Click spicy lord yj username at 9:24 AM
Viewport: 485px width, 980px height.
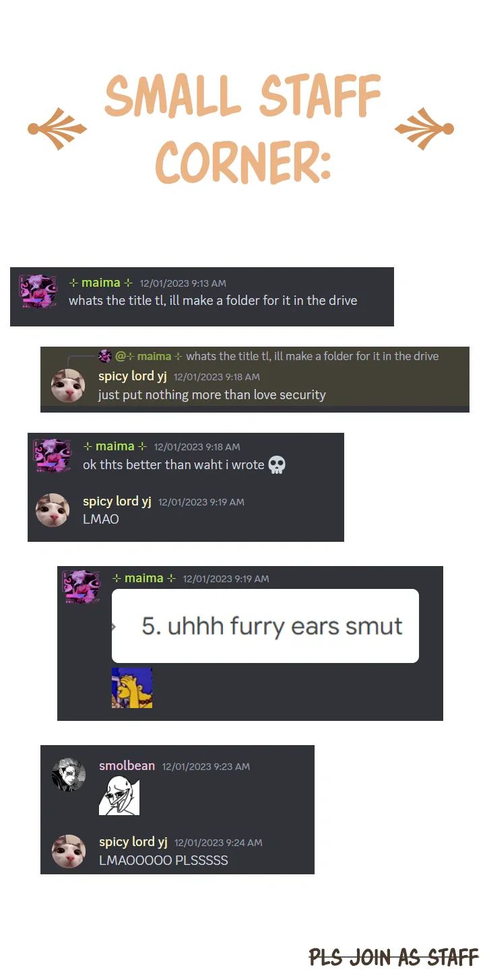(x=133, y=842)
